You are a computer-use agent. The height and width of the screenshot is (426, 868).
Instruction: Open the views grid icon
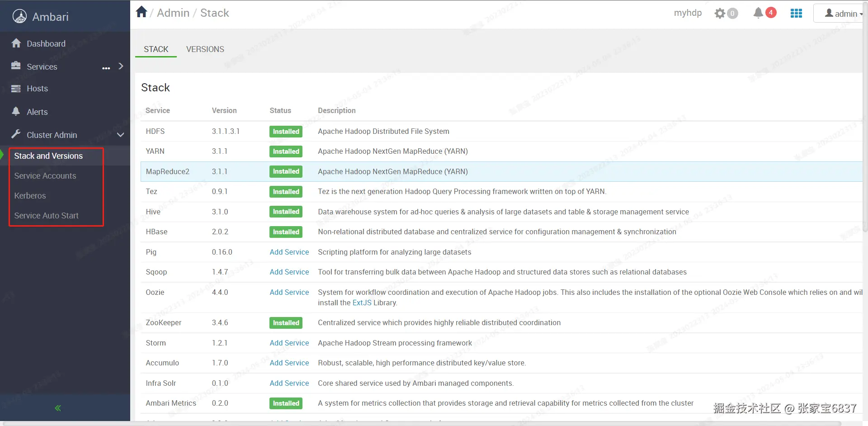pos(796,14)
